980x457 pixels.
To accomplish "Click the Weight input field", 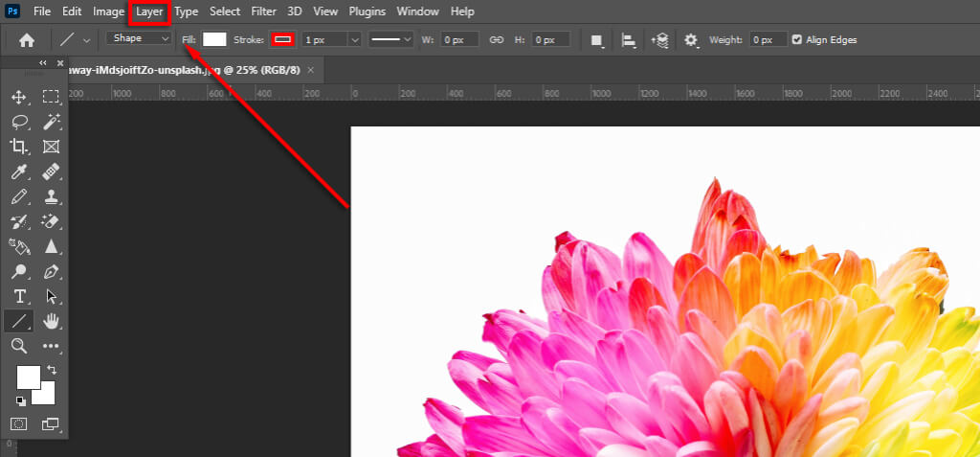I will point(768,40).
